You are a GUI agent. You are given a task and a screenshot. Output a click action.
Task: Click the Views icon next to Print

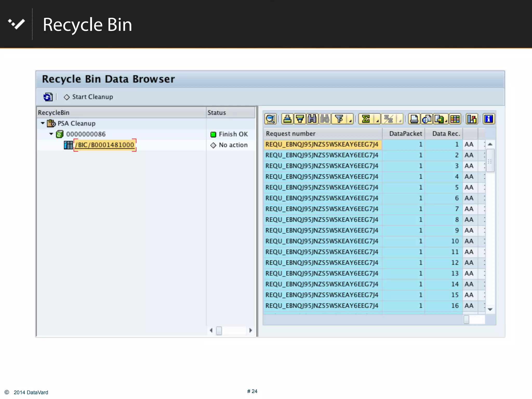pyautogui.click(x=427, y=119)
